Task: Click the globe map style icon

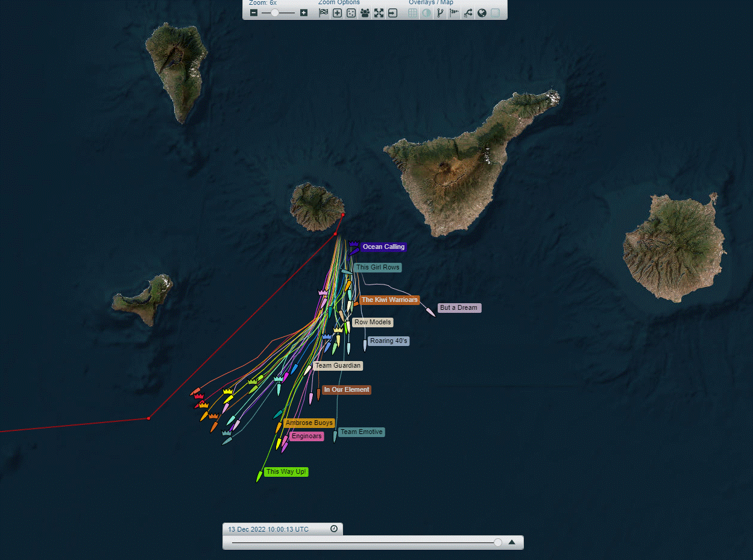Action: click(482, 13)
